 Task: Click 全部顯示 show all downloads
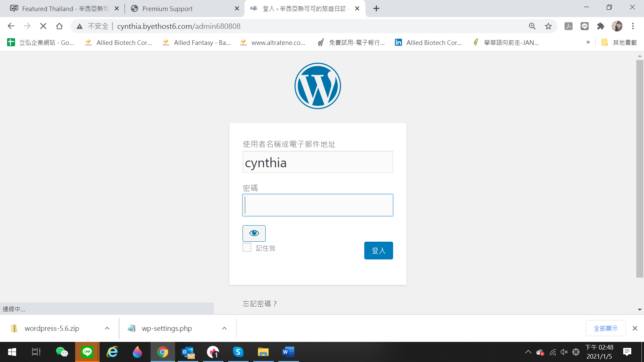point(605,328)
